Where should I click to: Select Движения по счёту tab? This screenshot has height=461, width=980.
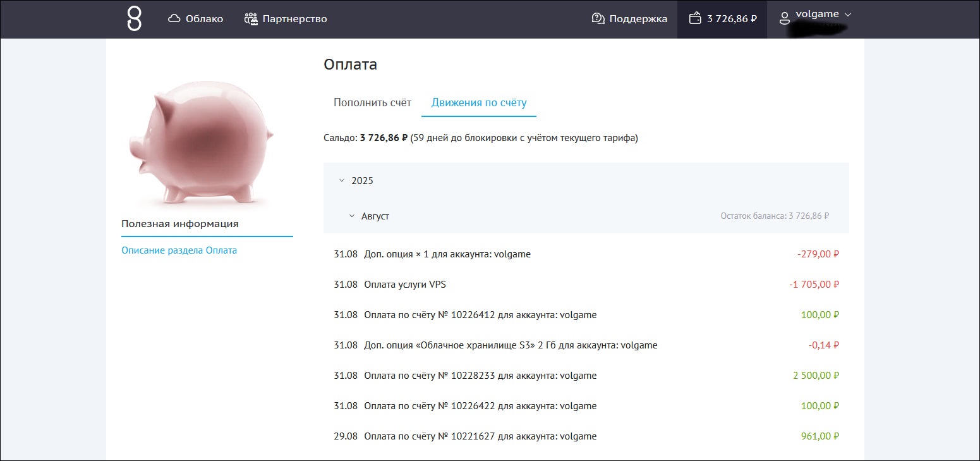479,102
